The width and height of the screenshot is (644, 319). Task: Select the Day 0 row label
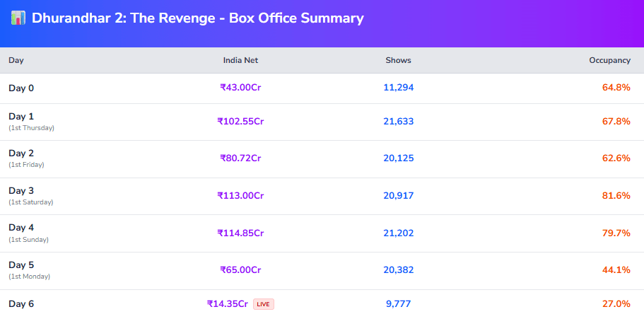point(21,88)
